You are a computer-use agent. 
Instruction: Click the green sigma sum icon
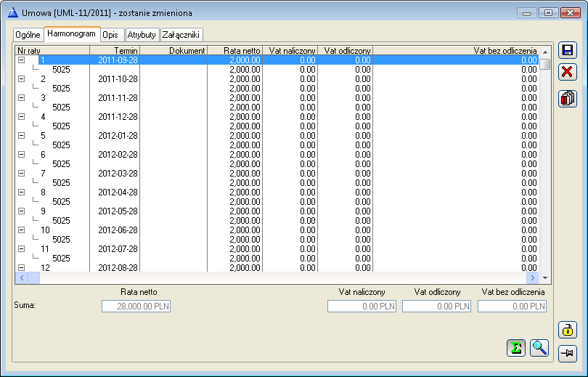[516, 348]
